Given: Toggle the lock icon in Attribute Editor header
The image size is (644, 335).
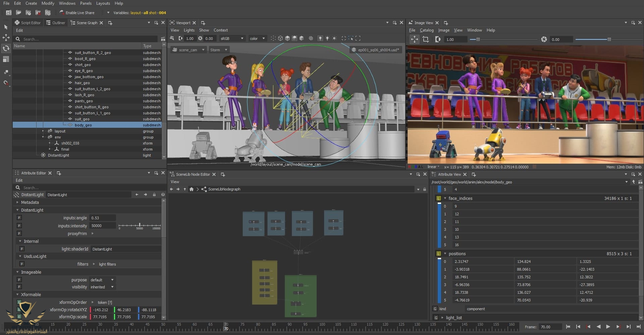Looking at the screenshot, I should [x=154, y=195].
